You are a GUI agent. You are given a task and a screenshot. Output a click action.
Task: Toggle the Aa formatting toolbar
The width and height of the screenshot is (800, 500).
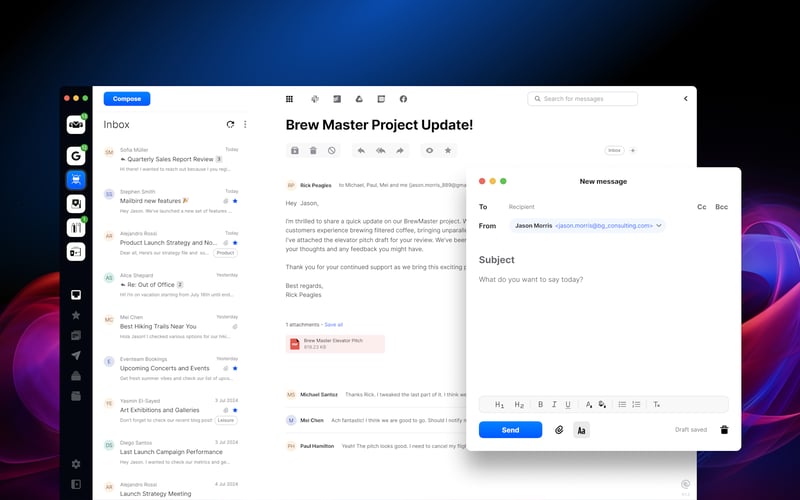pos(582,430)
